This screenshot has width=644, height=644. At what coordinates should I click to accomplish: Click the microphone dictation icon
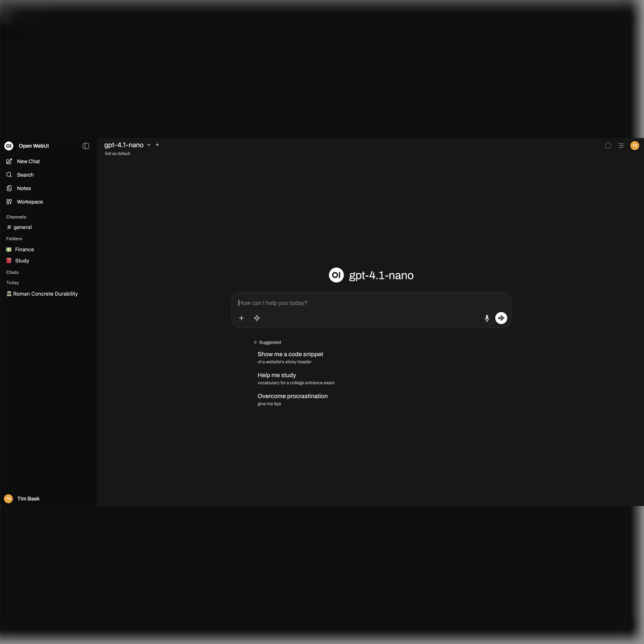click(x=487, y=318)
